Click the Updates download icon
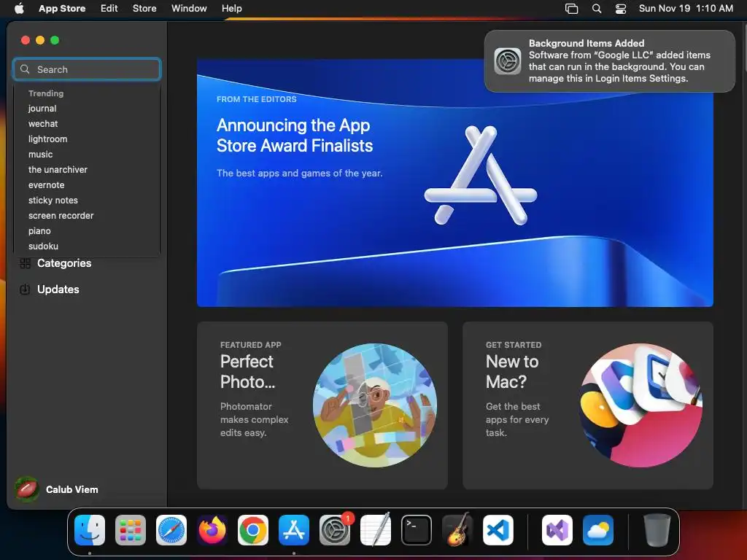 click(x=25, y=289)
